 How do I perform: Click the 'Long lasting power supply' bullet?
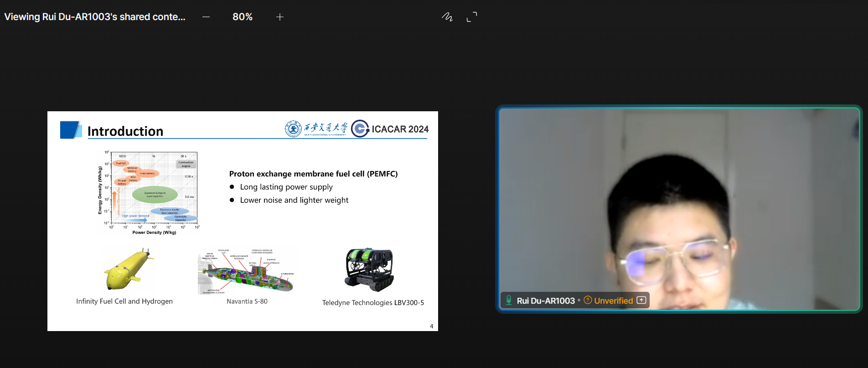tap(286, 187)
